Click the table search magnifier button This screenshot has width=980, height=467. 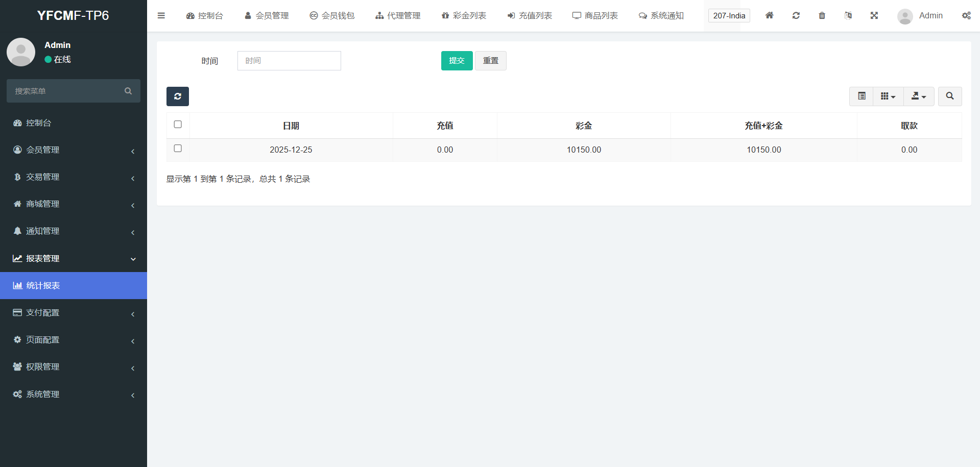click(x=949, y=96)
